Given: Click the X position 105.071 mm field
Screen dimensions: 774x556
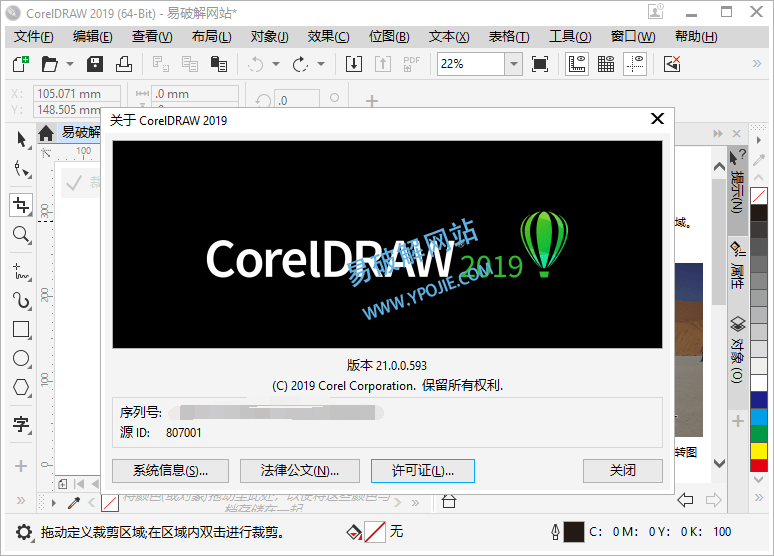Looking at the screenshot, I should [x=77, y=93].
